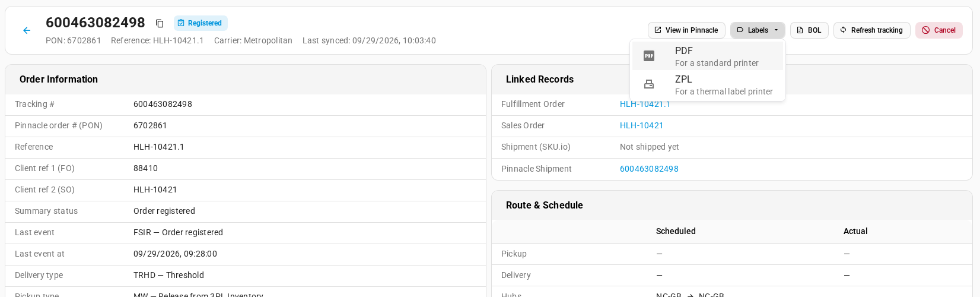Cancel the order with the red button

[x=938, y=30]
